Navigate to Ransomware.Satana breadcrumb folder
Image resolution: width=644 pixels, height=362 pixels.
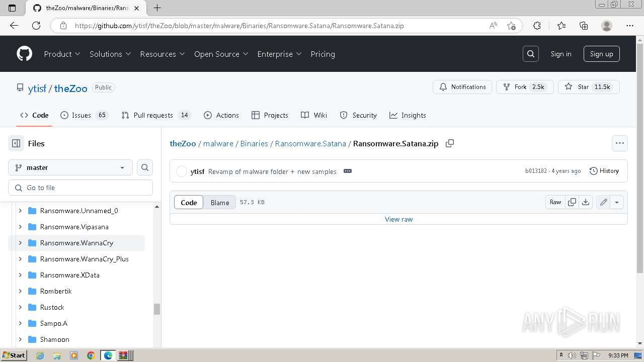click(x=310, y=143)
